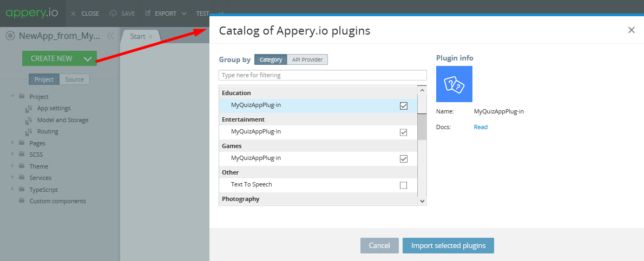Select MyQuizAppPlug-in row under Entertainment
This screenshot has height=261, width=644.
[318, 132]
